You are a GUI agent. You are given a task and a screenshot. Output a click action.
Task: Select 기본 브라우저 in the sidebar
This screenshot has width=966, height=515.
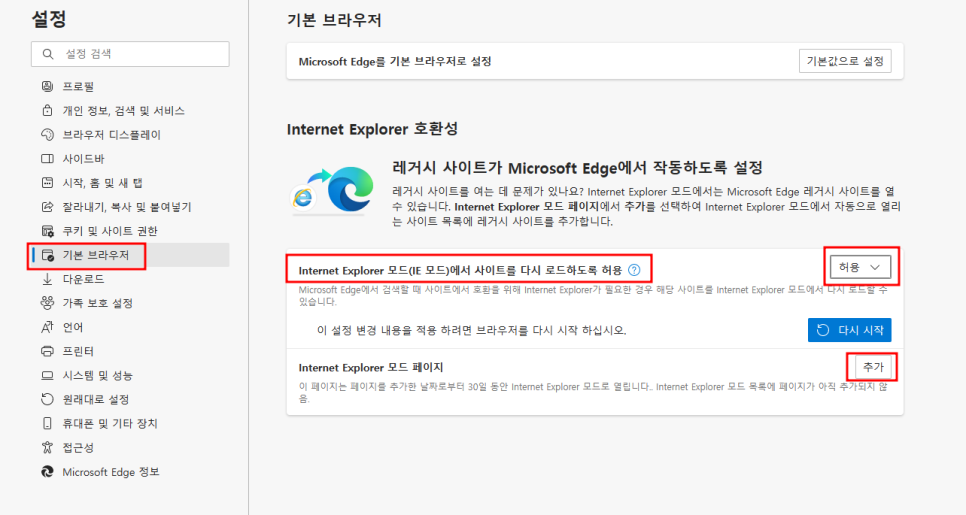[x=131, y=255]
